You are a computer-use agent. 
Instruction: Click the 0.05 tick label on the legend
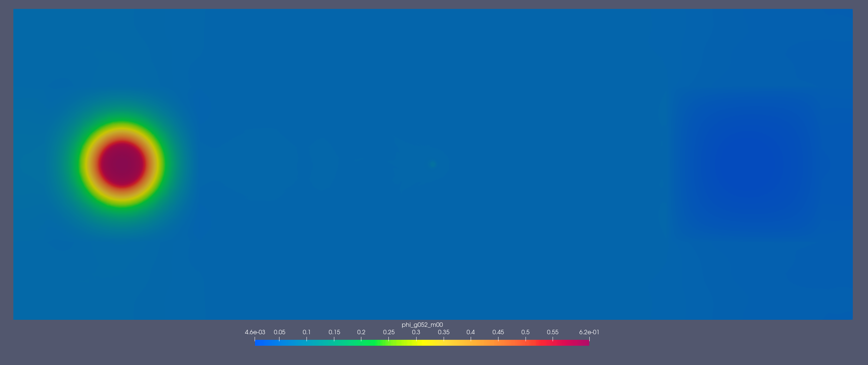[x=279, y=332]
